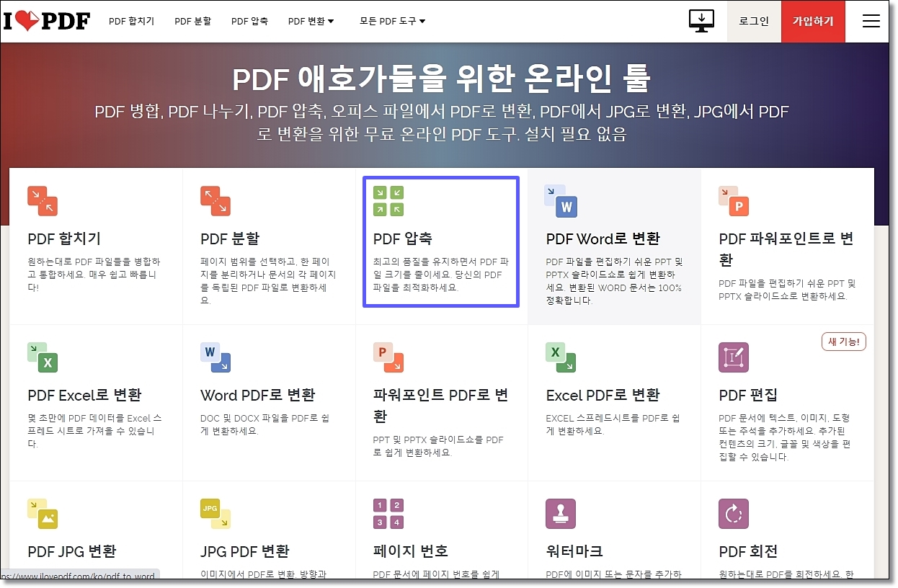898x588 pixels.
Task: Click the headline 'PDF 애호가들을 위한 온라인 툴'
Action: [x=441, y=79]
